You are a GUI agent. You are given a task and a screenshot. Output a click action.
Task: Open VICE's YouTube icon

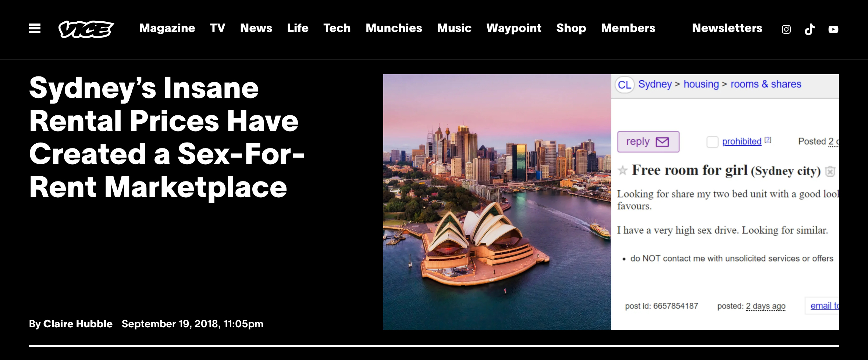tap(833, 29)
